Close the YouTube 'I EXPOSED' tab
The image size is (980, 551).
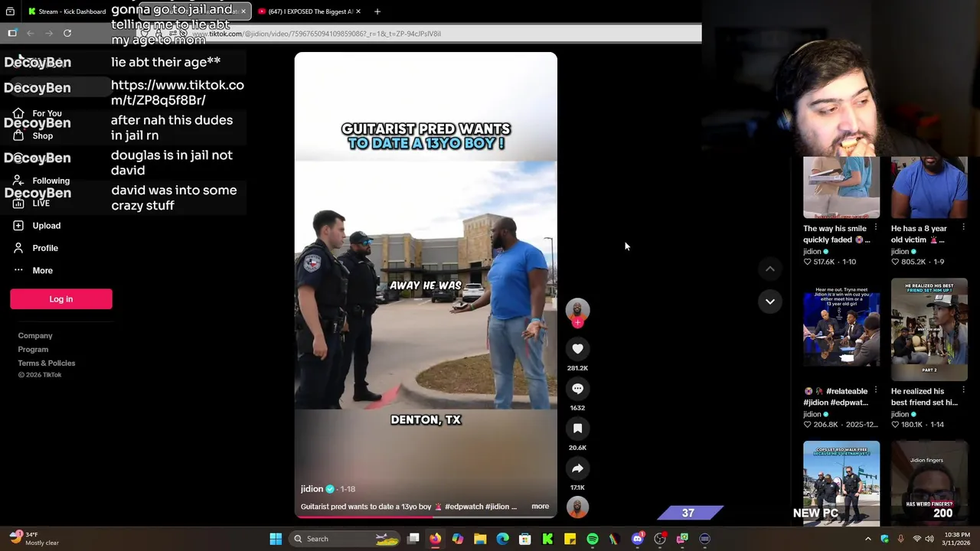358,11
